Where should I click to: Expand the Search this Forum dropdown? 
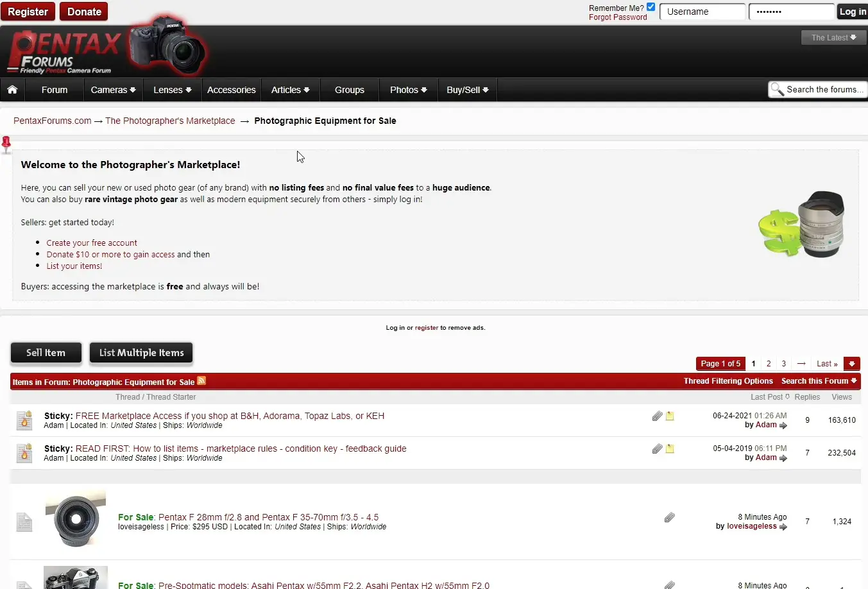[x=819, y=381]
